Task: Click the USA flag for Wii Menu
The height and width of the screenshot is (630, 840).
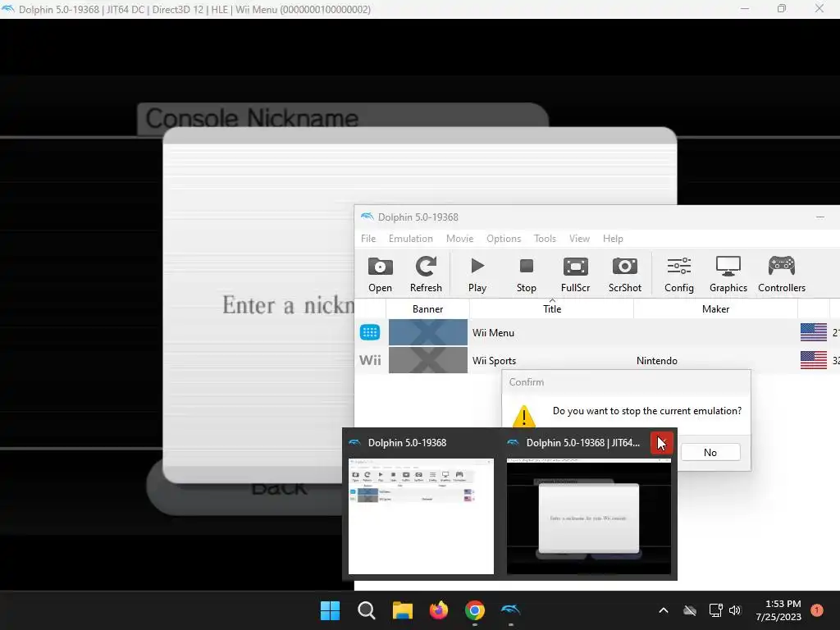Action: pos(813,332)
